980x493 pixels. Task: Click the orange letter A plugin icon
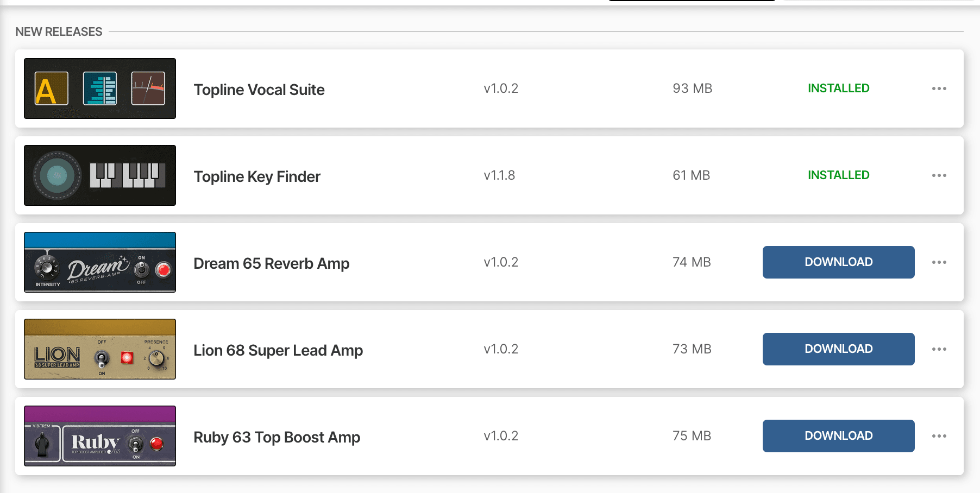(52, 89)
